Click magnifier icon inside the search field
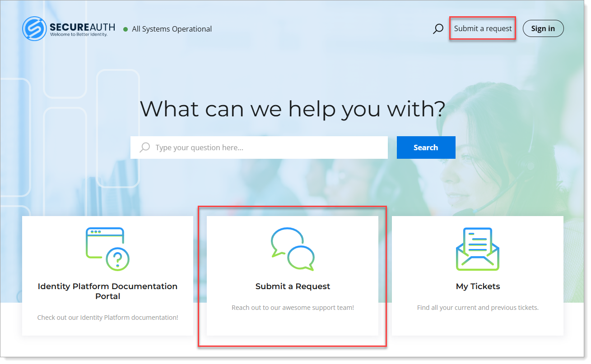Viewport: 591px width, 364px height. click(x=145, y=147)
